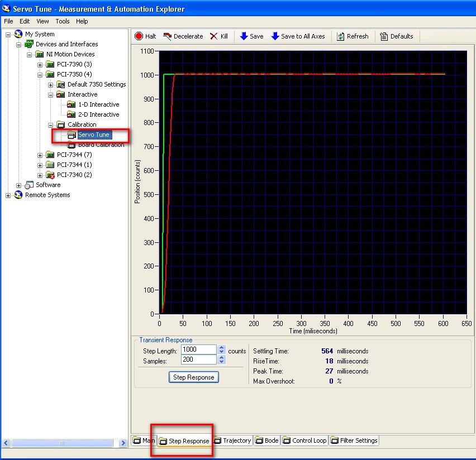Open the Help menu
This screenshot has height=460, width=476.
(82, 21)
